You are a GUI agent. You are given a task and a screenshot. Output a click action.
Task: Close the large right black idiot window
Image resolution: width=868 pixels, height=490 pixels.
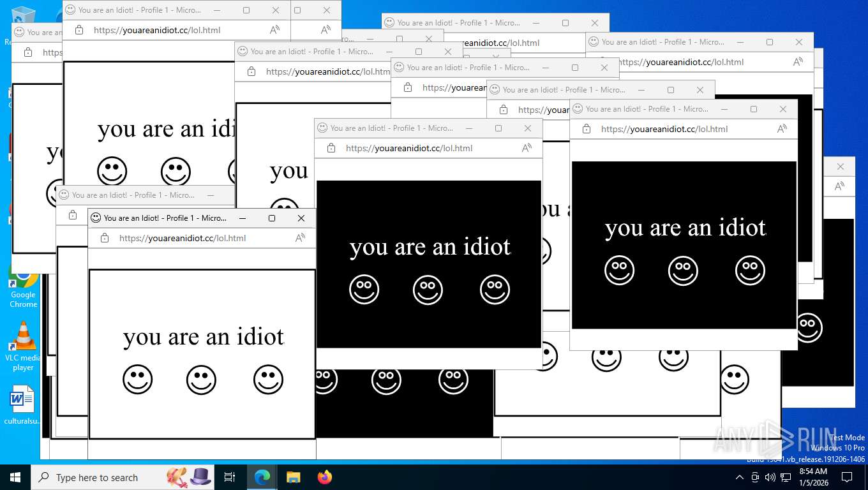pyautogui.click(x=783, y=109)
